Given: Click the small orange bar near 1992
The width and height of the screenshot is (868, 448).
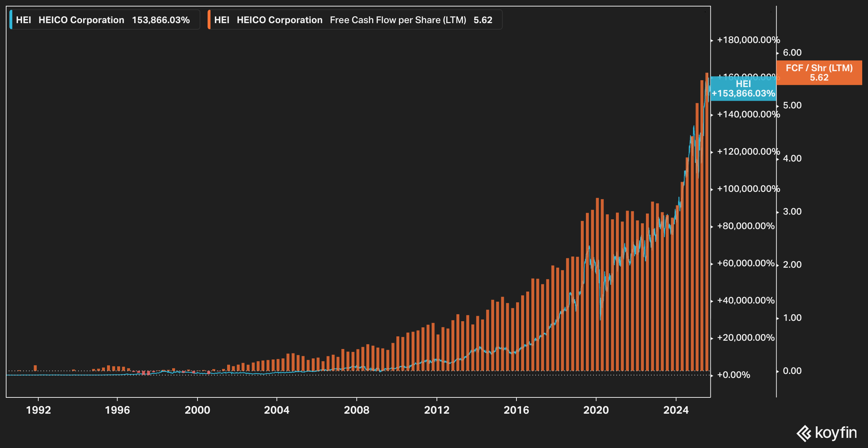Looking at the screenshot, I should 35,368.
